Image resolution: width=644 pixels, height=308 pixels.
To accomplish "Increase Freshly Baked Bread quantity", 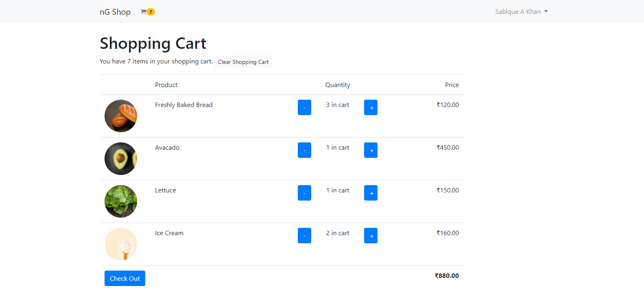I will 371,107.
